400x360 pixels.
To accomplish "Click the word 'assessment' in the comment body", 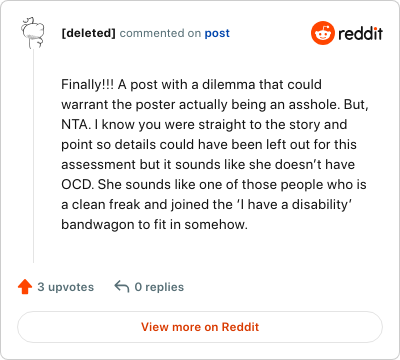I will point(99,165).
